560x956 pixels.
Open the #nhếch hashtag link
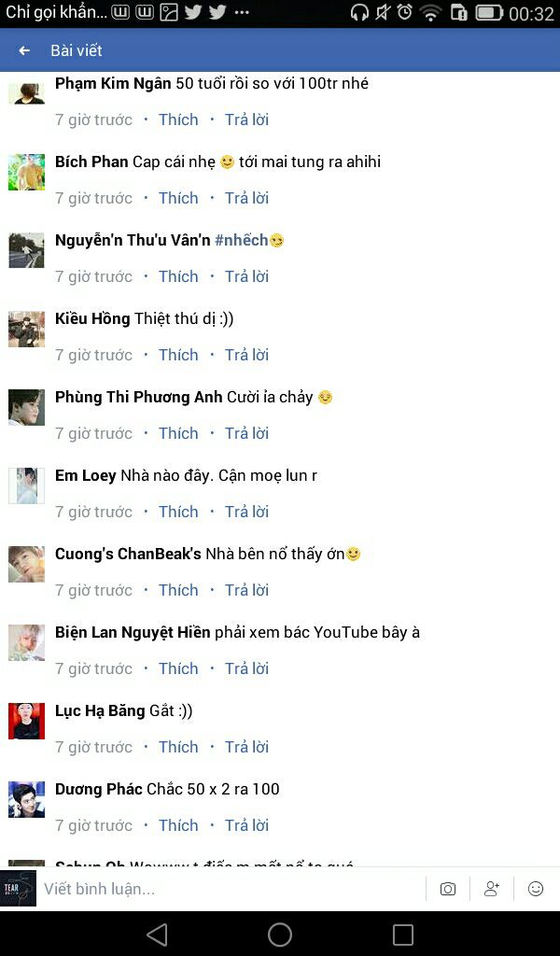point(242,240)
